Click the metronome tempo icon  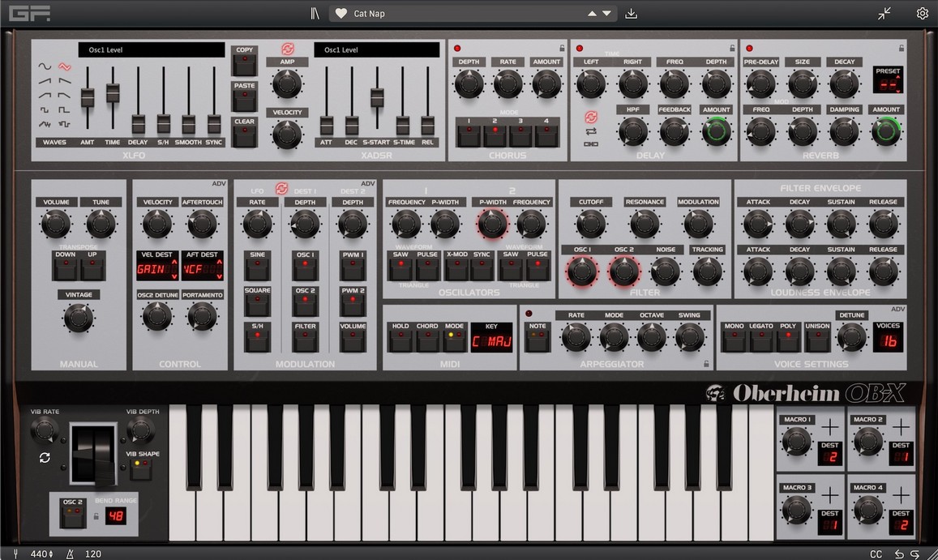(70, 554)
